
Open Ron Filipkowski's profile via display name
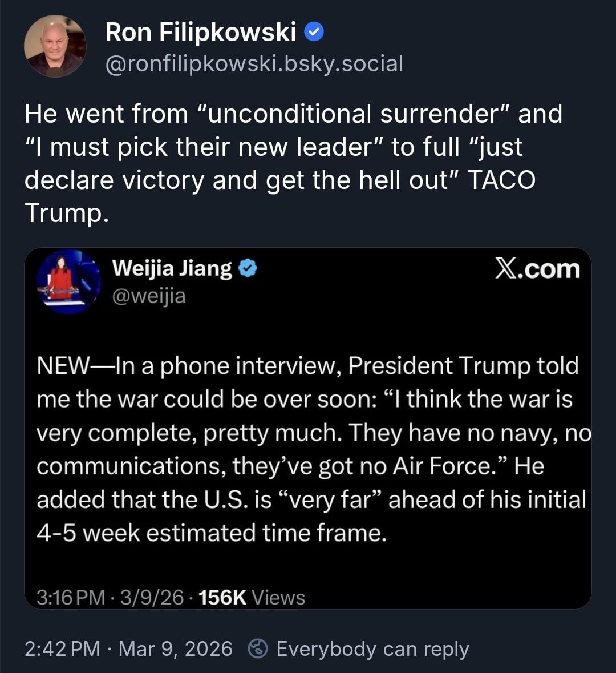(x=201, y=33)
